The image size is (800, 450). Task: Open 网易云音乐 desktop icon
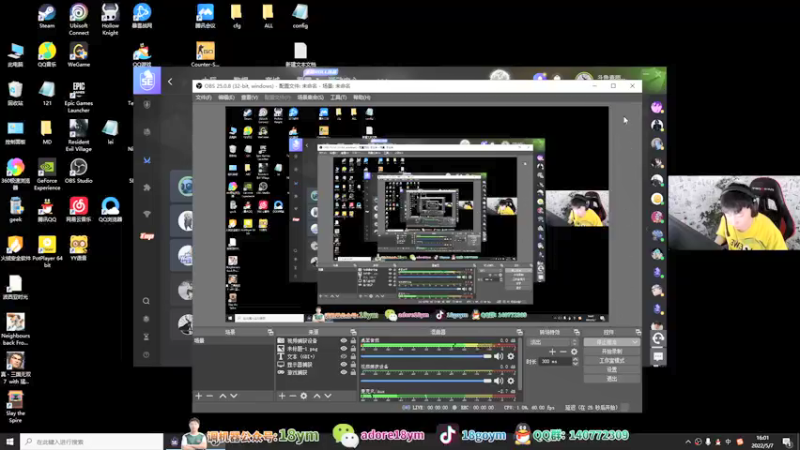79,210
